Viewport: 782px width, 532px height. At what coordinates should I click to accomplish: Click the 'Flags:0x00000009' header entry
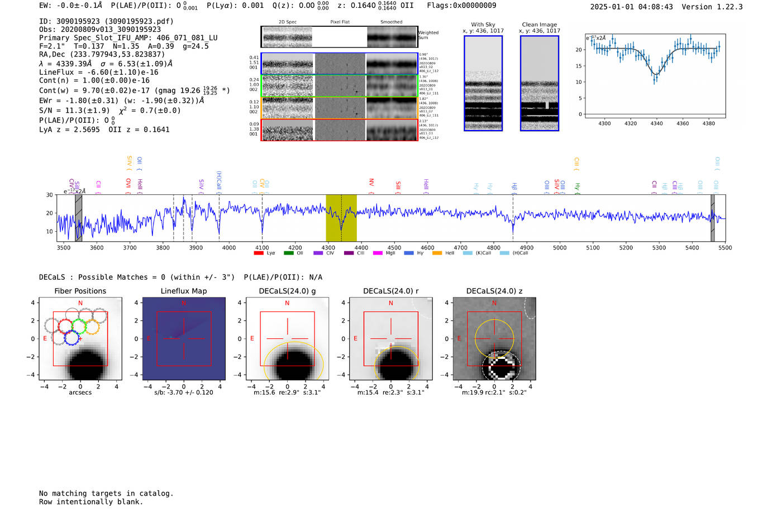coord(461,6)
